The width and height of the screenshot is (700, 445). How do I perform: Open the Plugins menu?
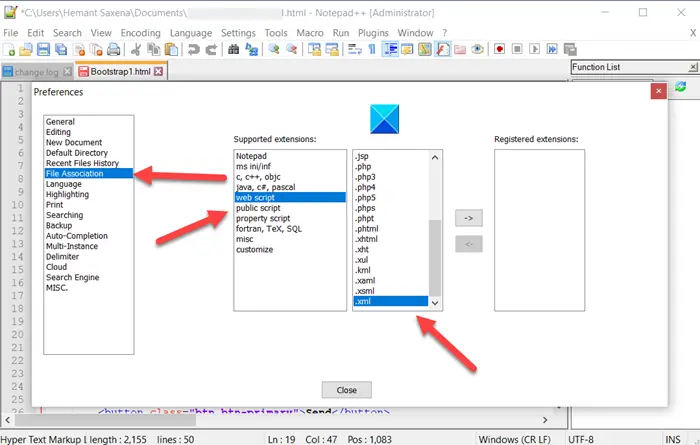(x=373, y=33)
